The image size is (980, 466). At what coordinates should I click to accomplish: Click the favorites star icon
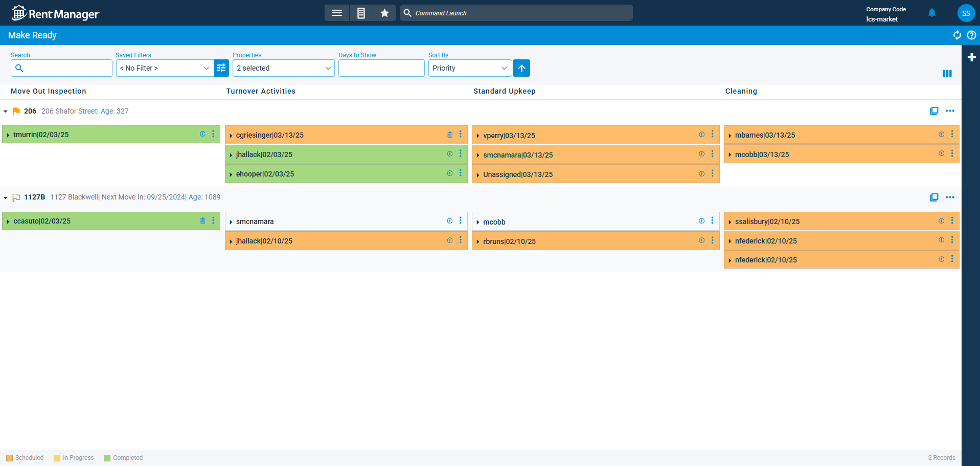(384, 13)
